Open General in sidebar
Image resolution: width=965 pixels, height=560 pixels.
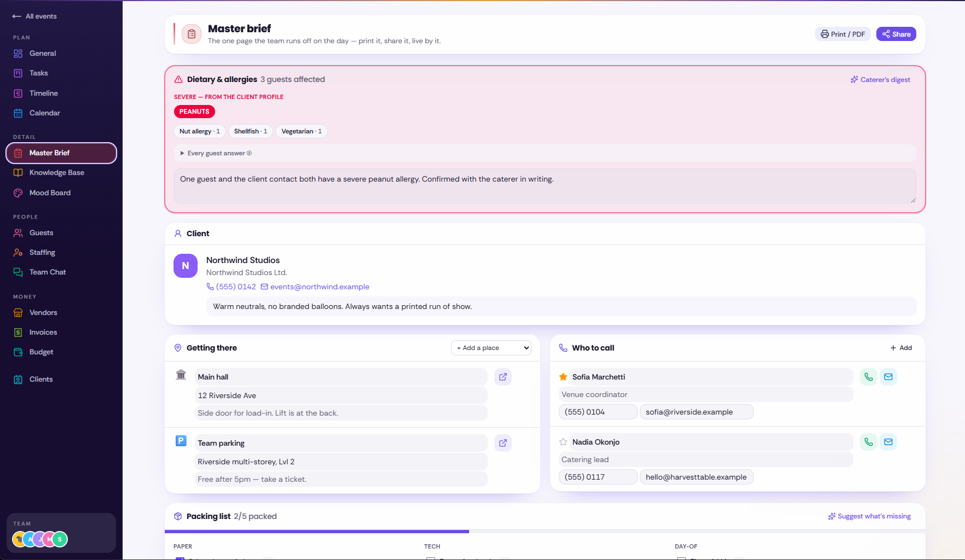(x=61, y=54)
